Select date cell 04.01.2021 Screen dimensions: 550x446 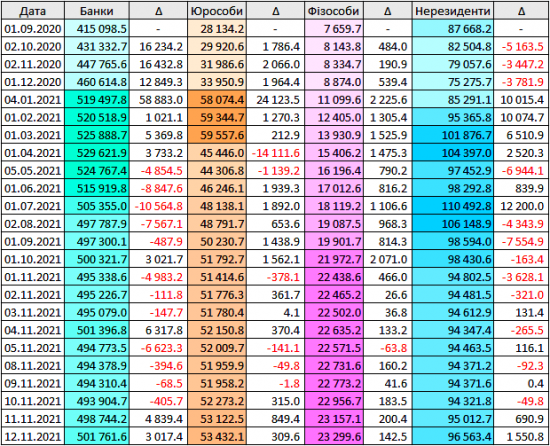click(33, 100)
